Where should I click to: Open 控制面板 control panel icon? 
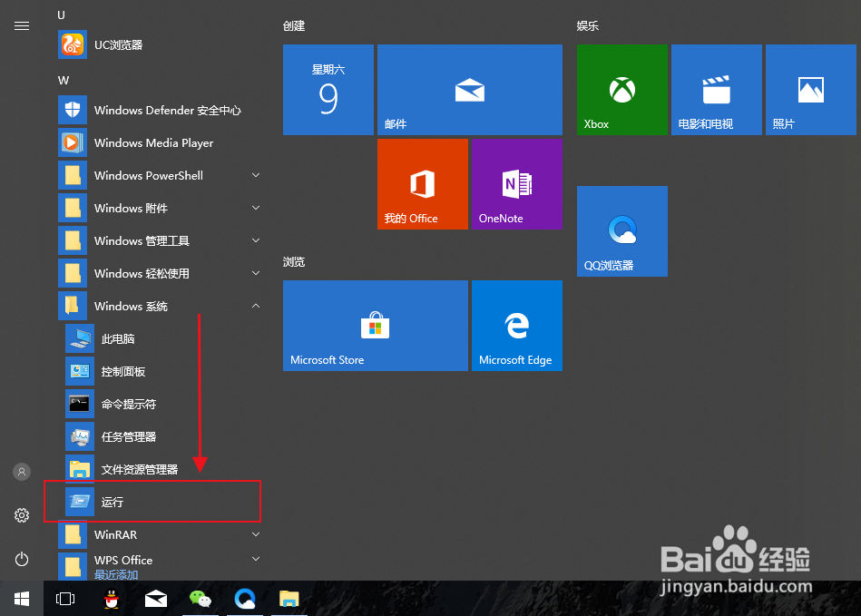tap(80, 371)
